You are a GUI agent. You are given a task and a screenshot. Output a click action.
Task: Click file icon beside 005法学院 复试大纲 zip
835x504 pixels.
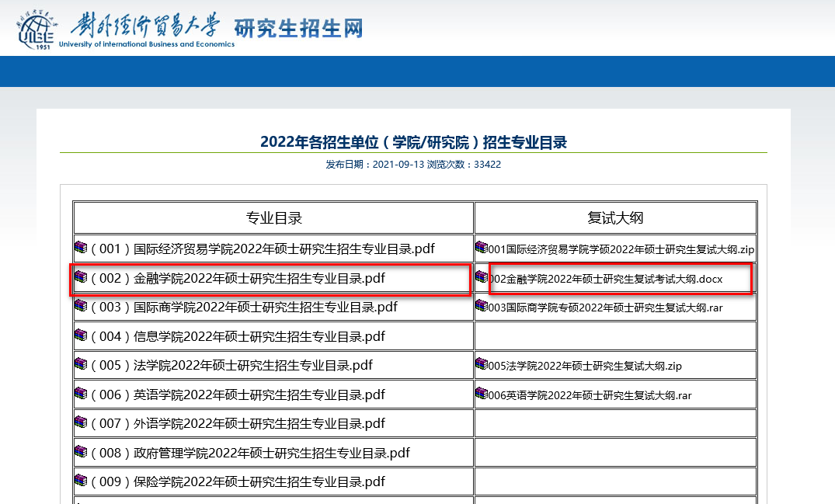pos(482,364)
